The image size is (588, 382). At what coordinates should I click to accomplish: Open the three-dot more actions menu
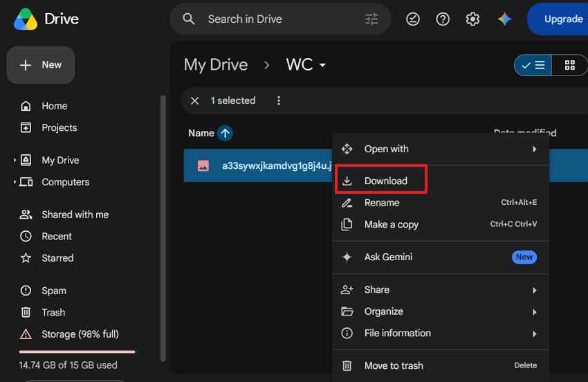(x=278, y=100)
